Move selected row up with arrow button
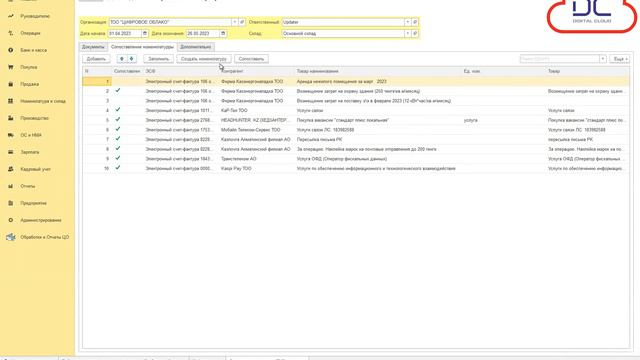Image resolution: width=640 pixels, height=360 pixels. click(x=122, y=59)
